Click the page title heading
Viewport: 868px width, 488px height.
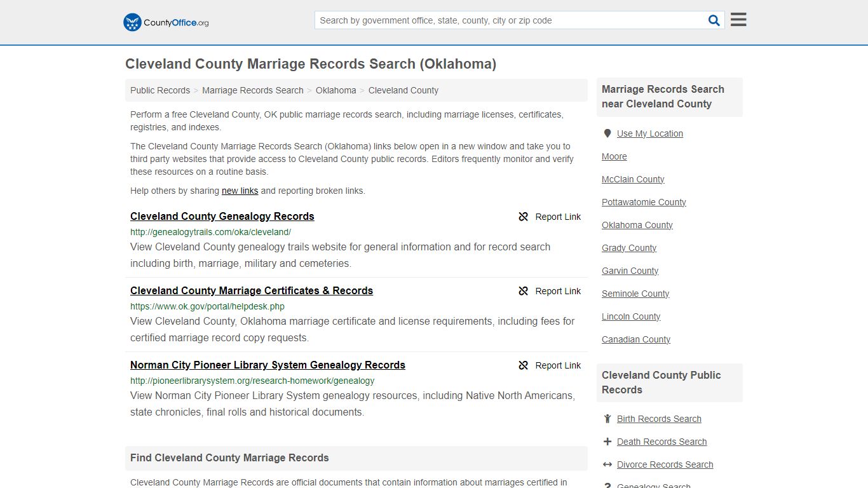[x=311, y=64]
